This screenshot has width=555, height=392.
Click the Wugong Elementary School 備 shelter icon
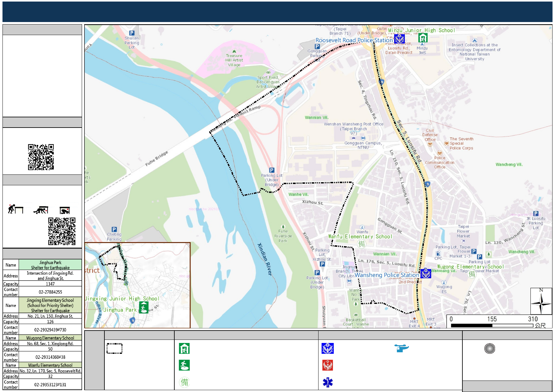472,274
